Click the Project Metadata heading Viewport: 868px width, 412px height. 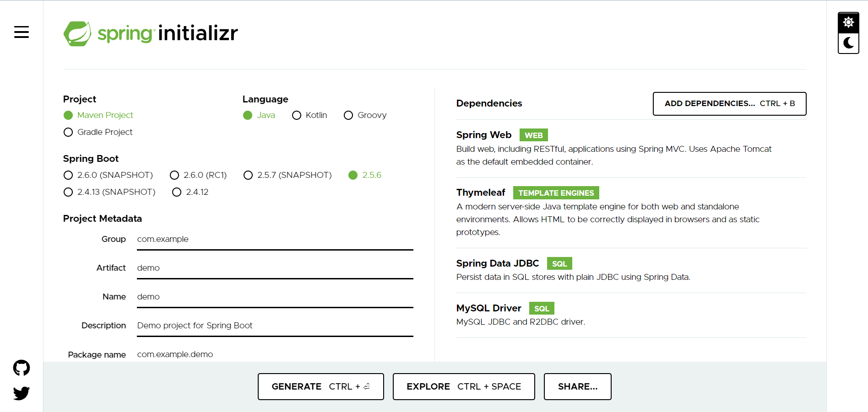pos(103,219)
